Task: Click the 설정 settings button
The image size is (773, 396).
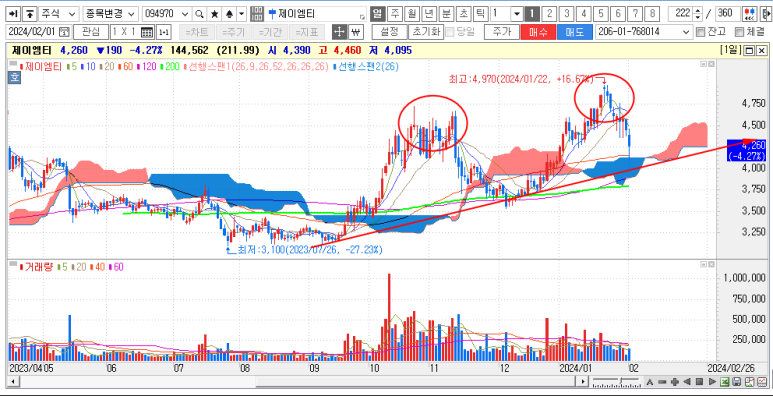Action: click(x=389, y=33)
